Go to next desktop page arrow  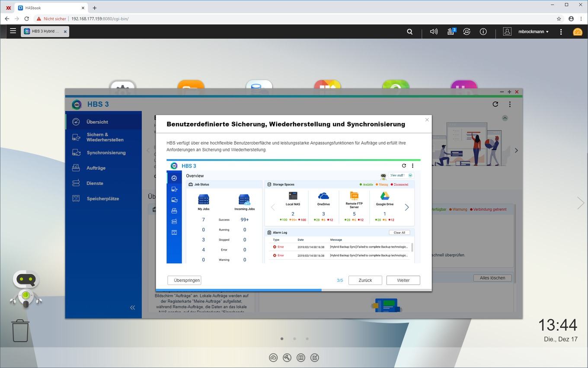point(581,203)
